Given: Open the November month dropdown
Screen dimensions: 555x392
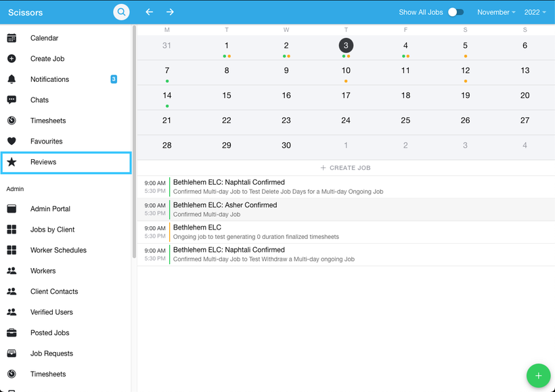Looking at the screenshot, I should [496, 12].
